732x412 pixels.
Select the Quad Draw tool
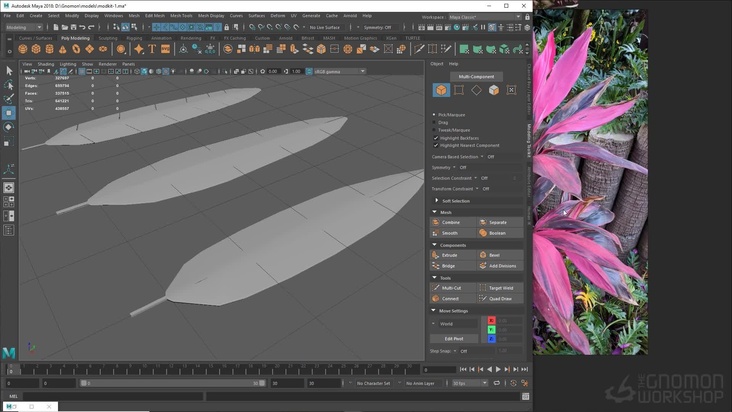499,298
